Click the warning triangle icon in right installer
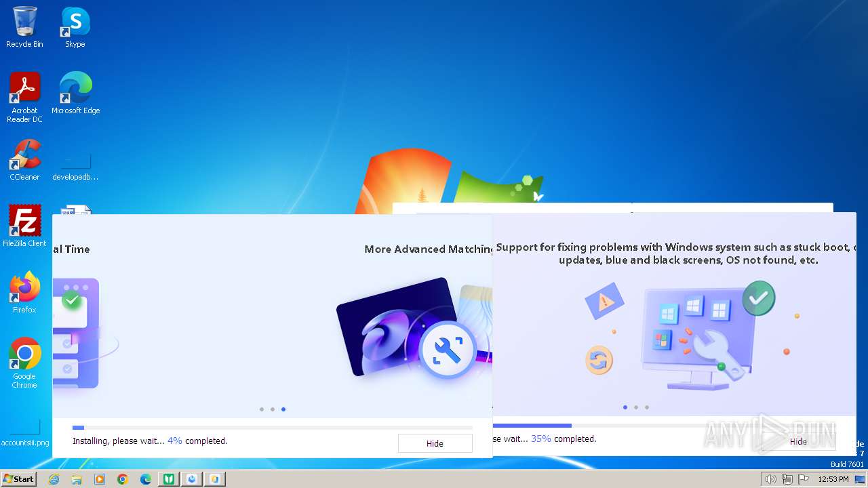The width and height of the screenshot is (868, 488). coord(604,300)
